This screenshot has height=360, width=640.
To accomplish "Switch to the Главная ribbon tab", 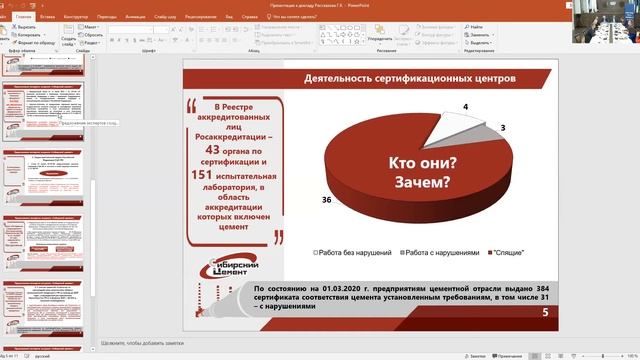I will point(23,17).
